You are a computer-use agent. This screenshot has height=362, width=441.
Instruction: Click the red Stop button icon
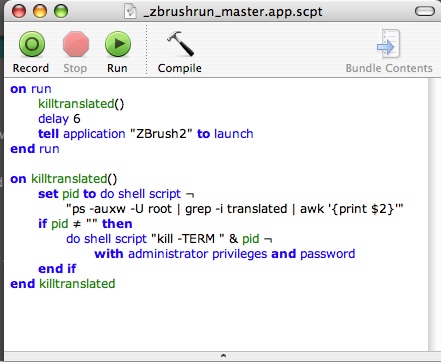(x=76, y=44)
